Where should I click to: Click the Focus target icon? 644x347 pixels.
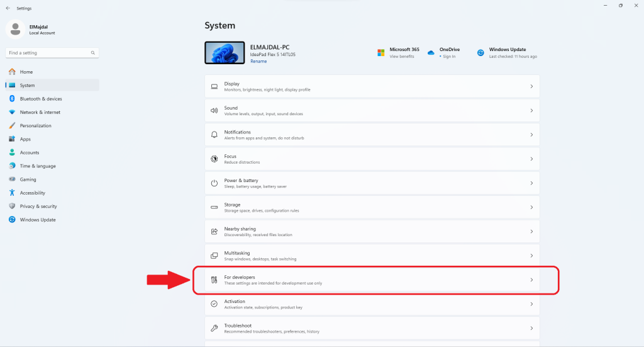tap(214, 159)
